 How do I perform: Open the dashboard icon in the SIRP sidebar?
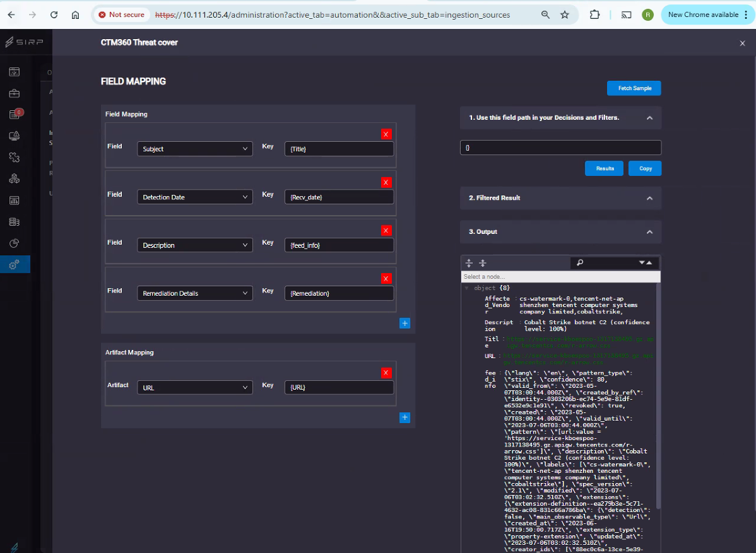tap(15, 72)
